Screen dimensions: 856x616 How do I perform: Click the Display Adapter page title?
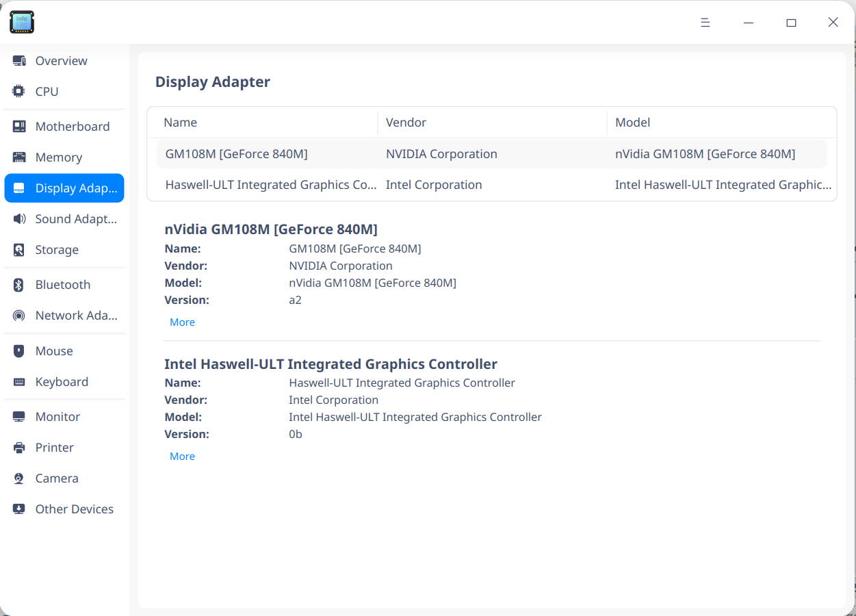213,82
